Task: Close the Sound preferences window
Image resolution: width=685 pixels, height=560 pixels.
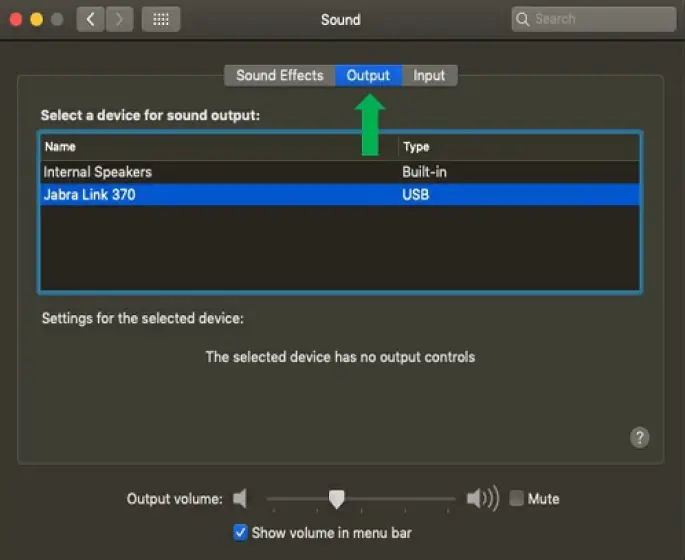Action: (16, 19)
